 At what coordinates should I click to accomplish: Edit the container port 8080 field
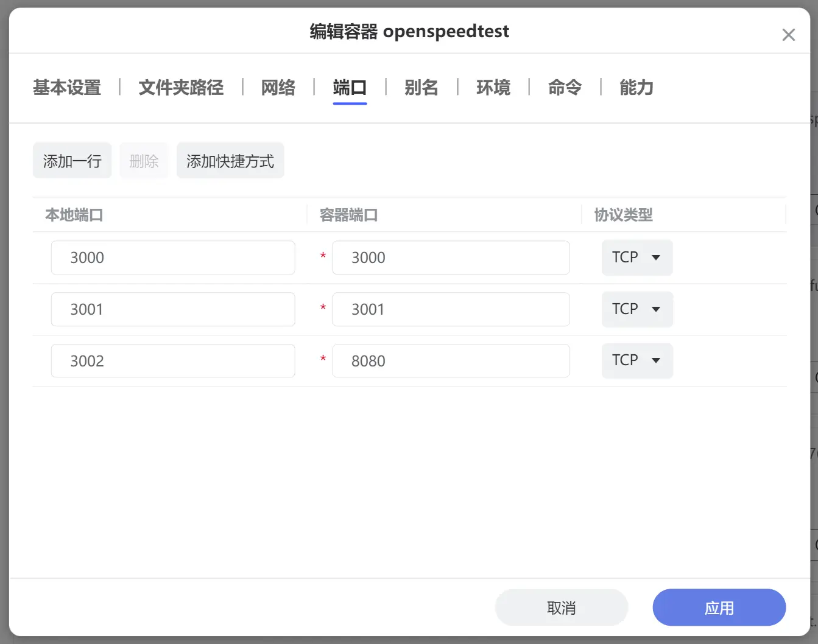pos(451,361)
